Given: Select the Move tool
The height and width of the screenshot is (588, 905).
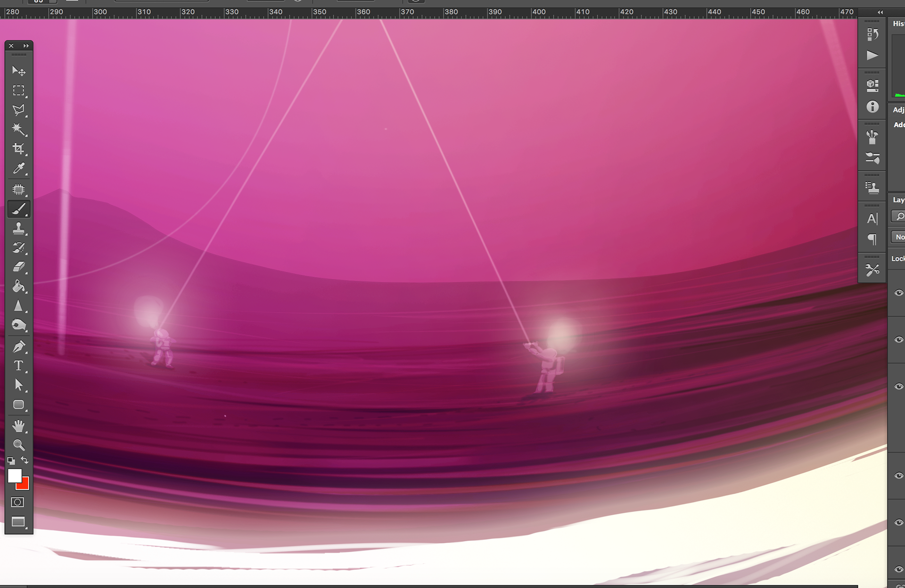Looking at the screenshot, I should (x=18, y=71).
